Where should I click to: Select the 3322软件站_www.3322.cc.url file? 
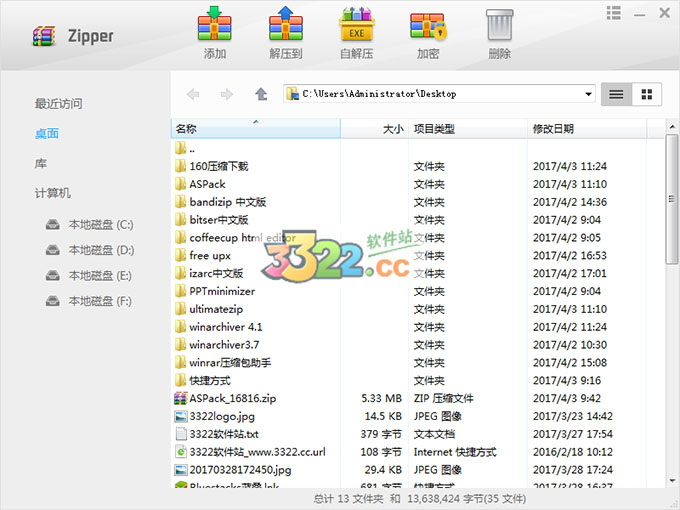pos(417,452)
